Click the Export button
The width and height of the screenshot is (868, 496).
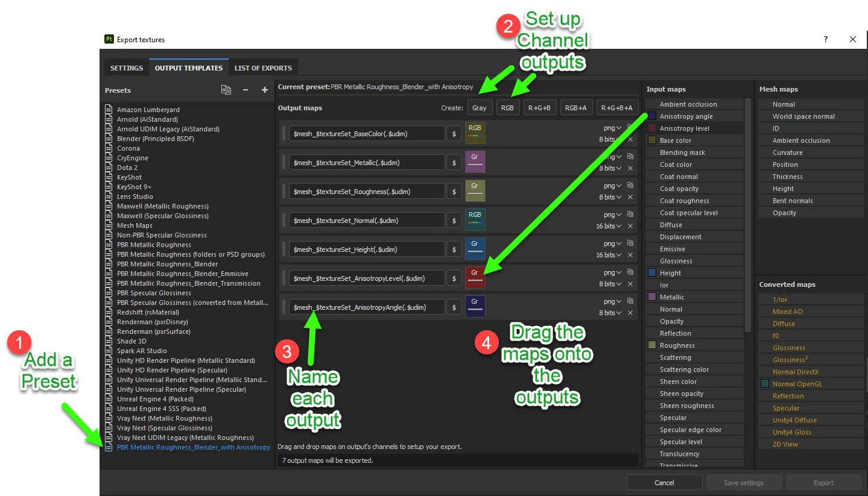tap(823, 482)
